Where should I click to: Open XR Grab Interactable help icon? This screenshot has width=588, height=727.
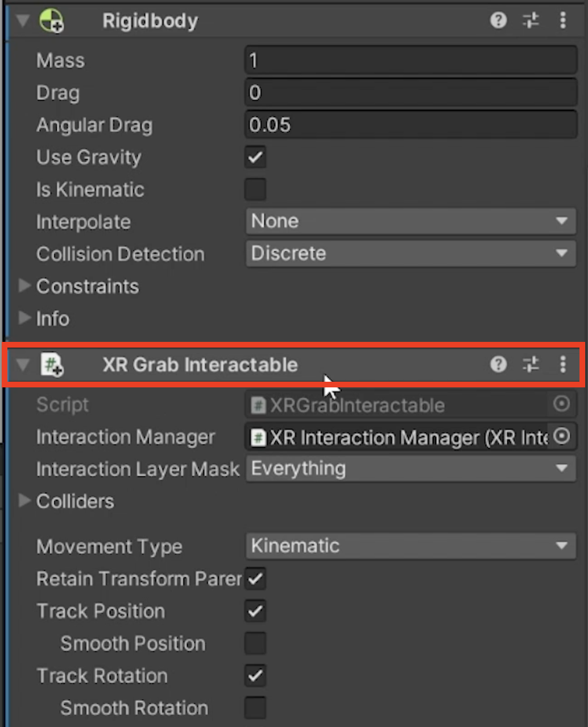(498, 364)
